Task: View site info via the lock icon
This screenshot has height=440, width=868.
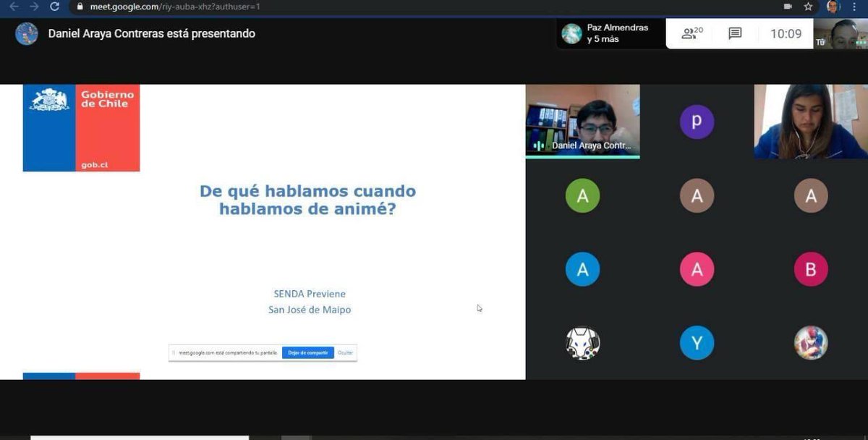Action: 80,7
